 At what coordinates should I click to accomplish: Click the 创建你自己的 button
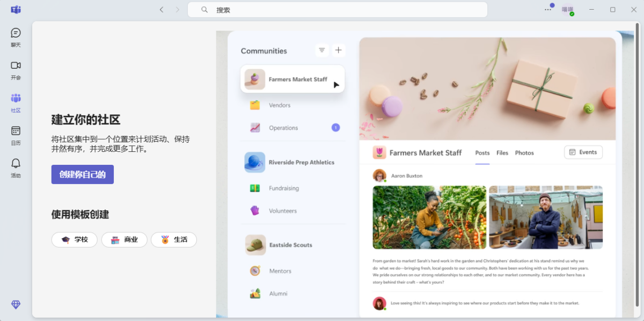pos(82,174)
